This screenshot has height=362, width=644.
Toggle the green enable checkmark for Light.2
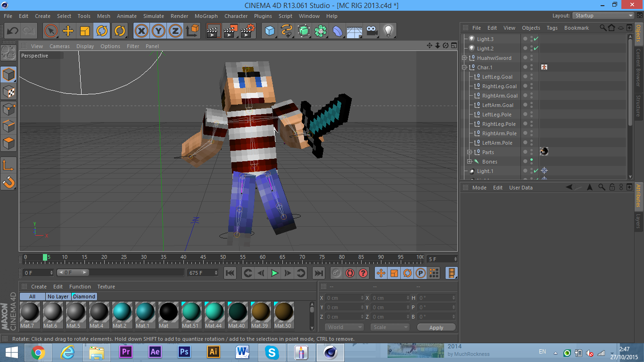click(536, 48)
